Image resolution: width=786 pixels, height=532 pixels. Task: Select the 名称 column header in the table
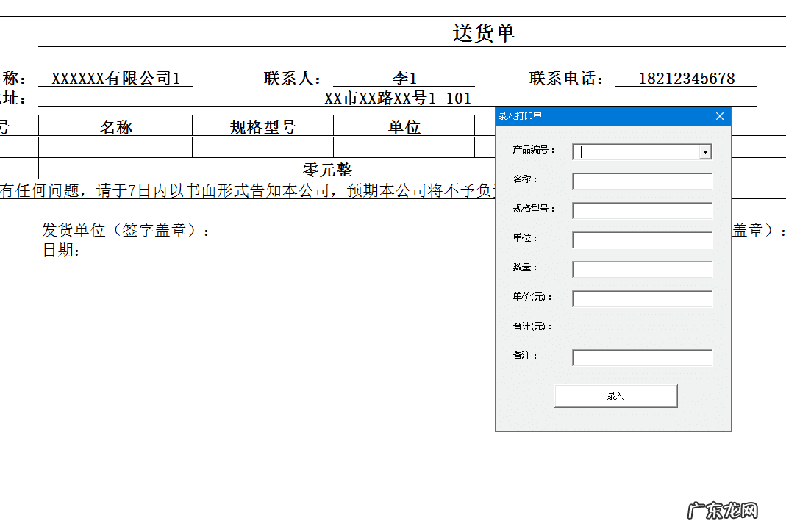[115, 127]
